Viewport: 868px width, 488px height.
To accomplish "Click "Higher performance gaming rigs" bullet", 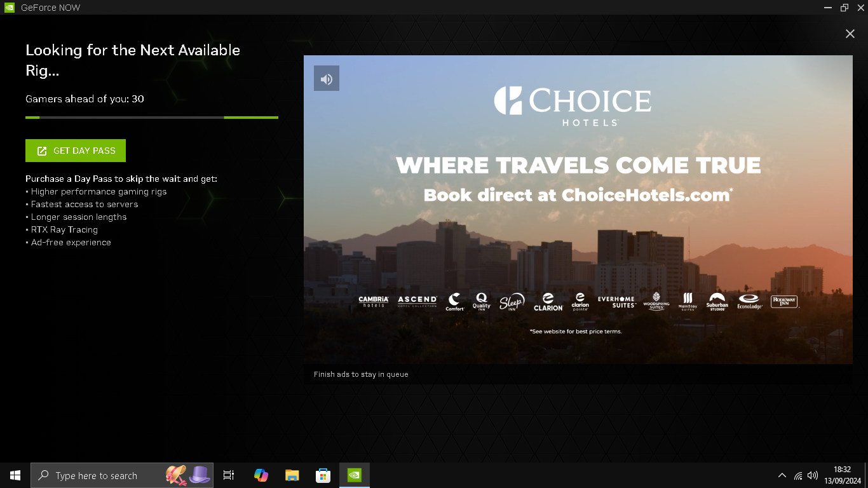I will [x=96, y=191].
